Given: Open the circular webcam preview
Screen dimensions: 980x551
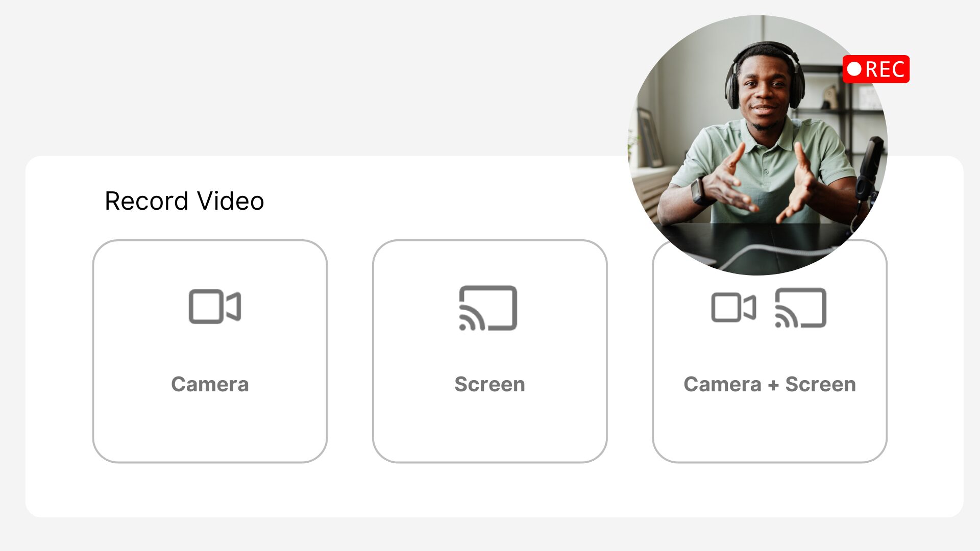Looking at the screenshot, I should (757, 145).
